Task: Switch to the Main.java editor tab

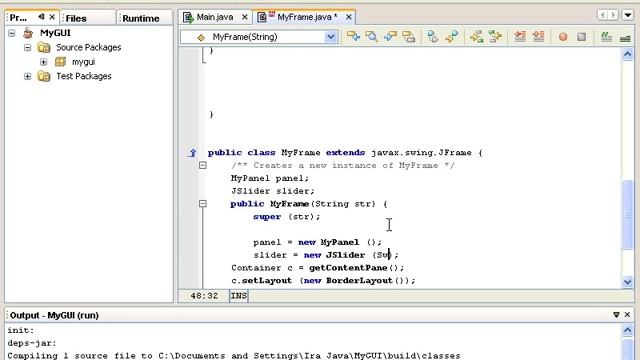Action: click(x=215, y=17)
